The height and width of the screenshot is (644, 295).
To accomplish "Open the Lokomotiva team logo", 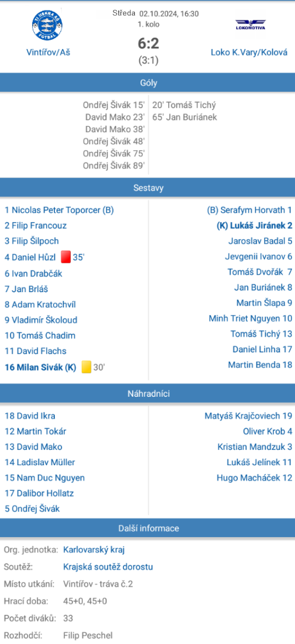I will click(x=250, y=25).
